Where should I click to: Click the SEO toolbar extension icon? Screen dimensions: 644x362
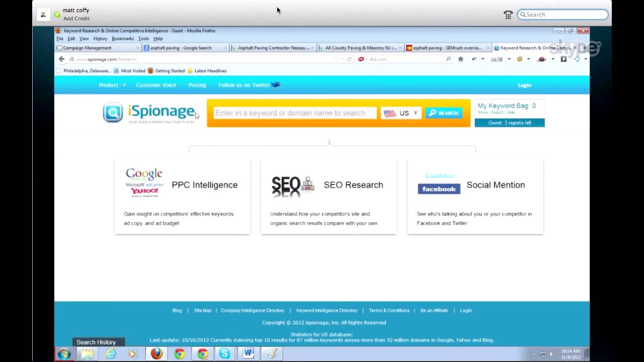coord(496,59)
